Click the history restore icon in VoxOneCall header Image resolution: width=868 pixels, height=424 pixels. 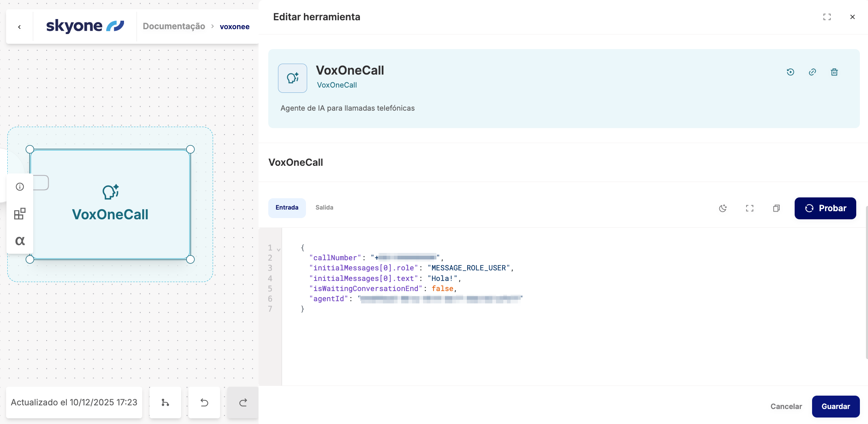790,72
